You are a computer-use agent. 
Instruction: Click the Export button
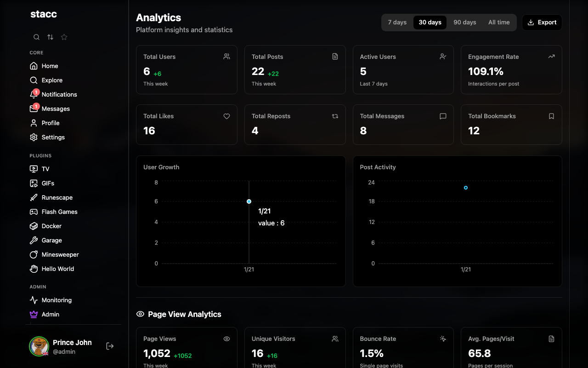tap(542, 22)
